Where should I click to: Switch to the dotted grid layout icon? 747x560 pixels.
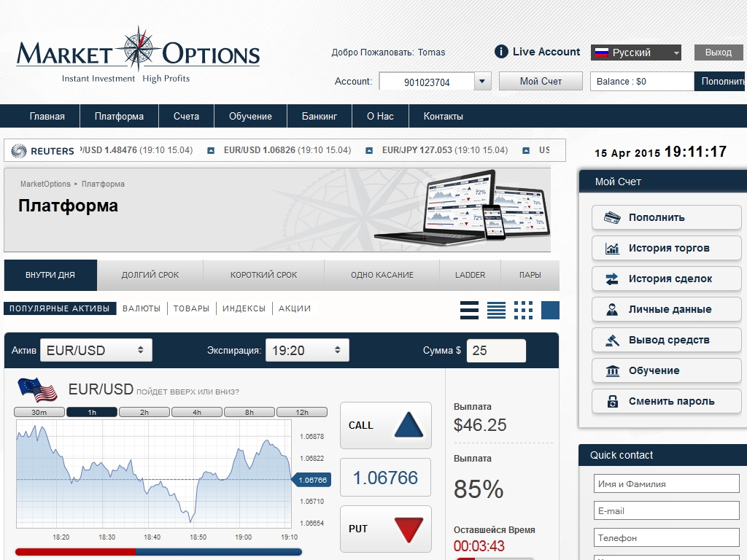point(523,310)
